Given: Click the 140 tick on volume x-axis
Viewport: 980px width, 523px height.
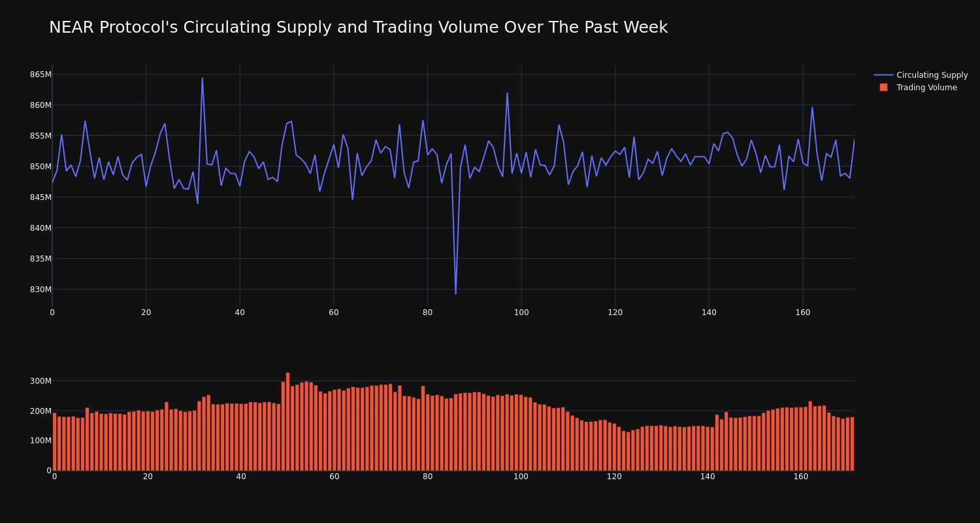Looking at the screenshot, I should [x=708, y=477].
